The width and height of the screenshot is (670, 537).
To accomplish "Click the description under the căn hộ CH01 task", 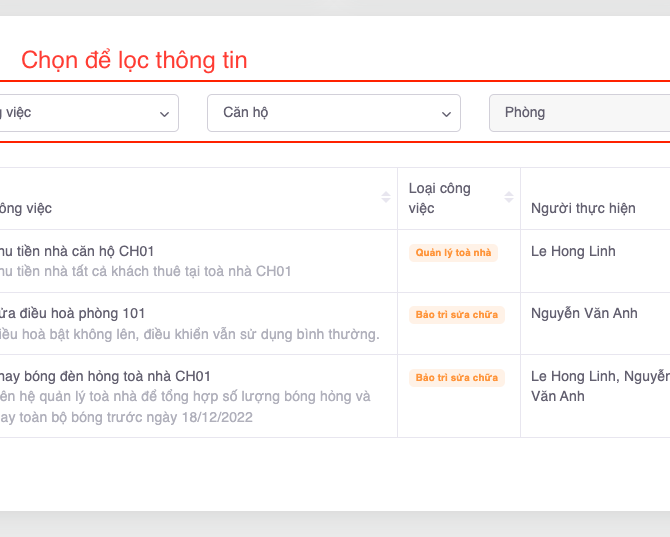I will [147, 271].
